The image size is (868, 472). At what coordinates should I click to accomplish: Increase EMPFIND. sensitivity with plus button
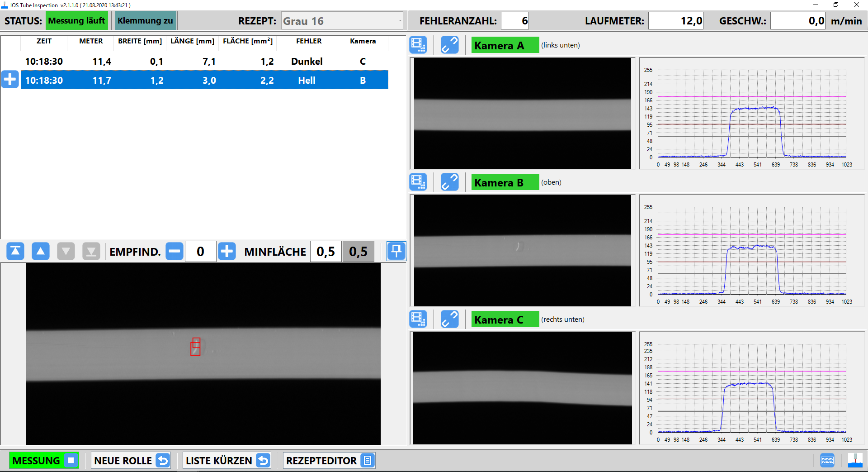(x=227, y=251)
